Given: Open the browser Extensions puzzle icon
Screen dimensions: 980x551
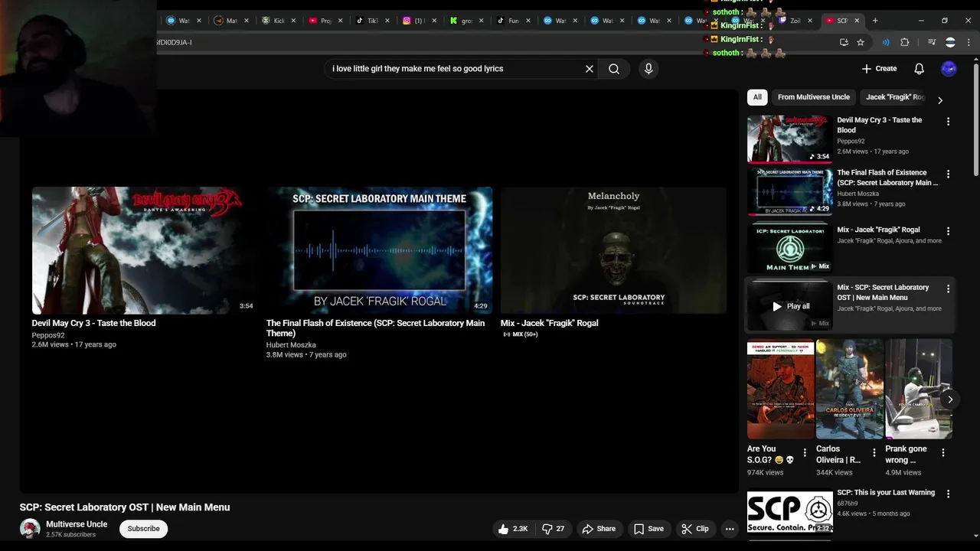Looking at the screenshot, I should pos(904,42).
